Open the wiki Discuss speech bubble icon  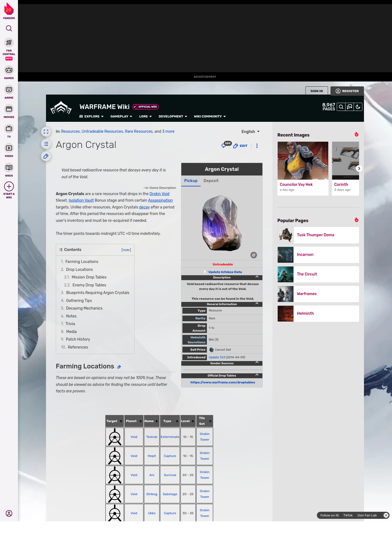click(350, 107)
